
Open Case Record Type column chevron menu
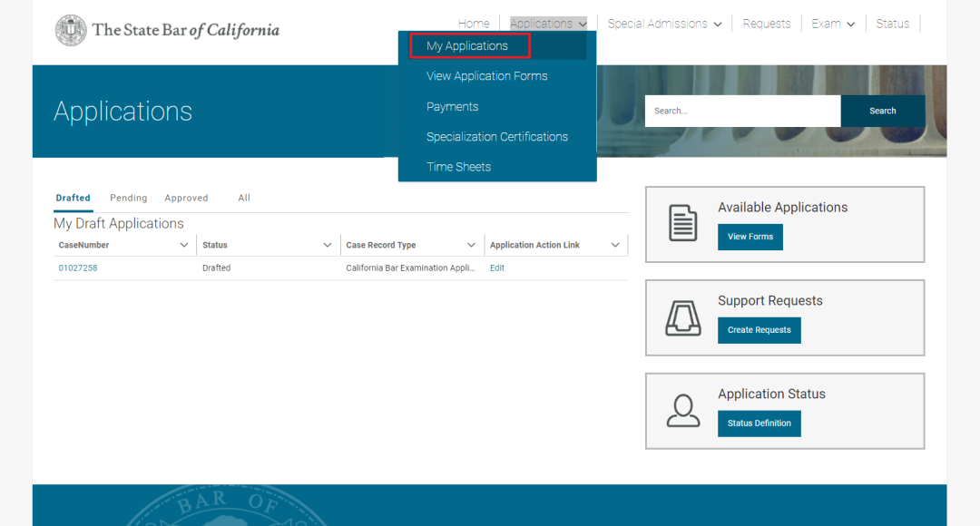(x=471, y=245)
